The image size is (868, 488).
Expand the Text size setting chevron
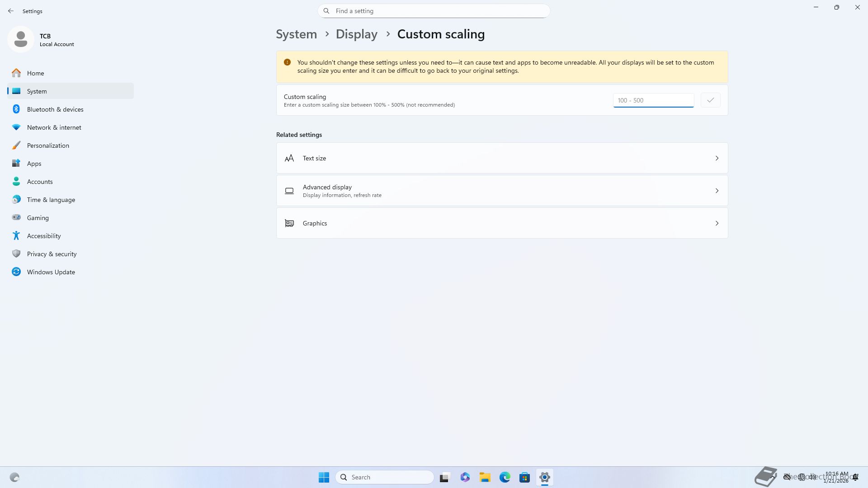[717, 158]
